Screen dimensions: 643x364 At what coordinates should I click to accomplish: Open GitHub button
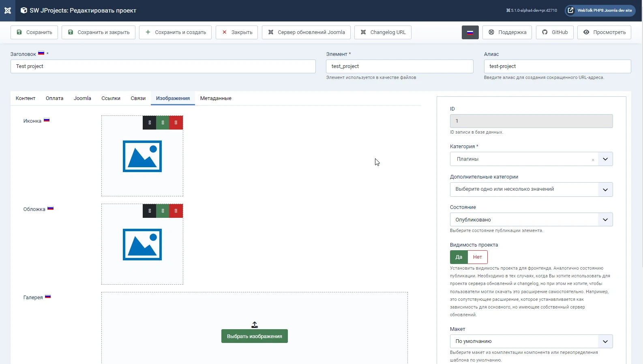pyautogui.click(x=555, y=32)
